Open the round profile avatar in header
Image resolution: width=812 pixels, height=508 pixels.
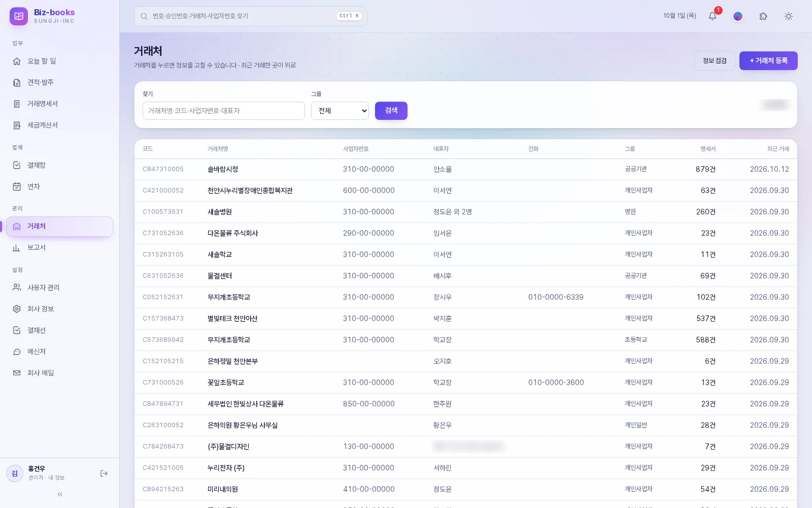738,16
